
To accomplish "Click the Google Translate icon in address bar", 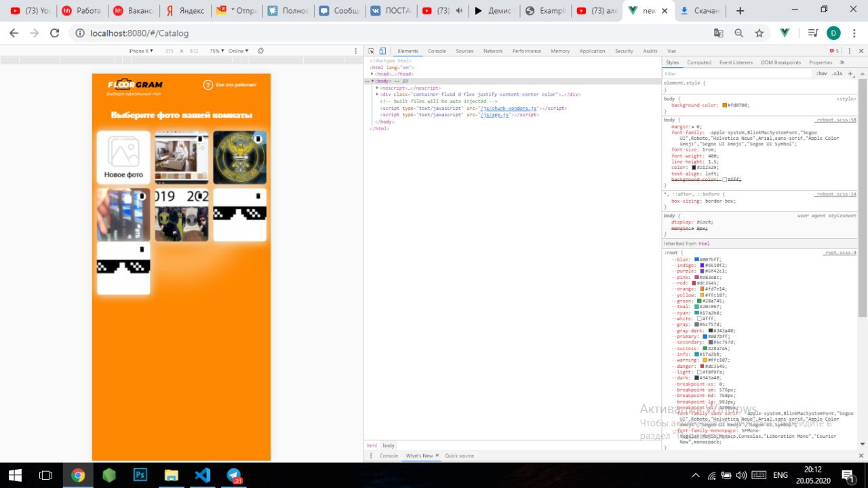I will [718, 33].
